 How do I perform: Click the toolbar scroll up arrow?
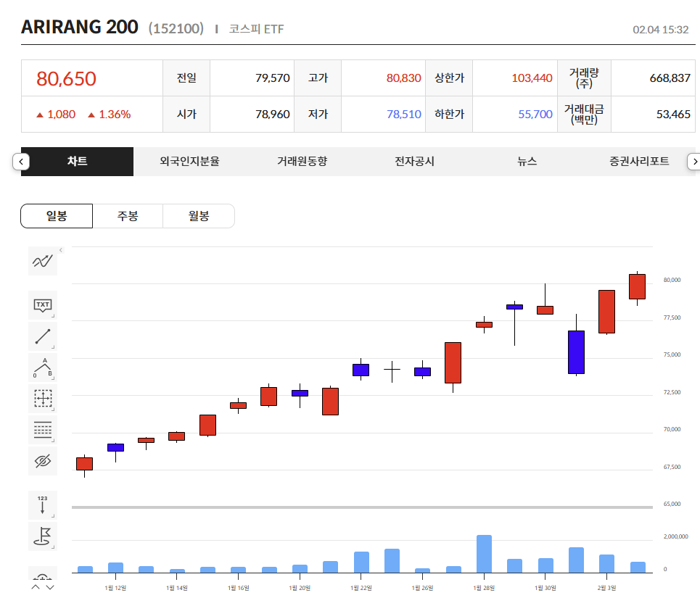(x=36, y=587)
